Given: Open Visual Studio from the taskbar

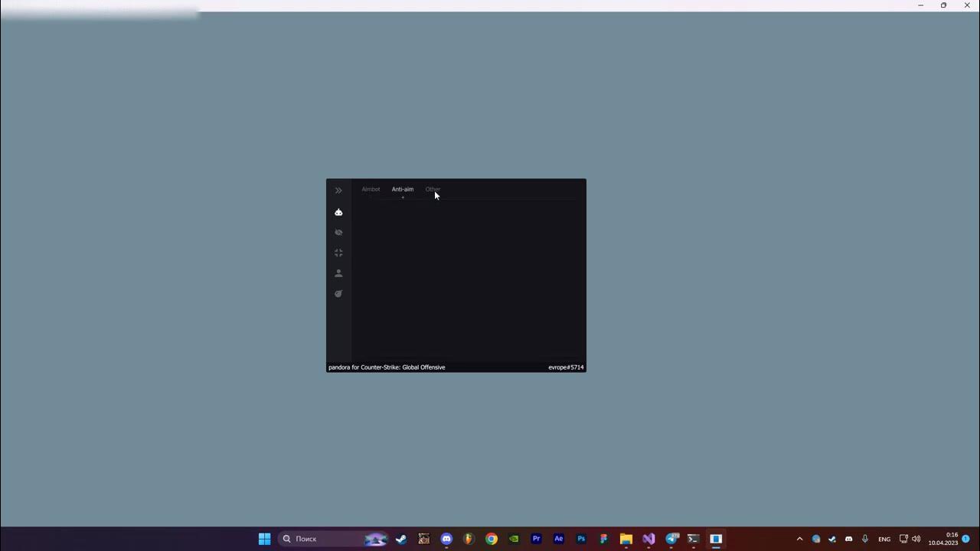Looking at the screenshot, I should click(648, 539).
